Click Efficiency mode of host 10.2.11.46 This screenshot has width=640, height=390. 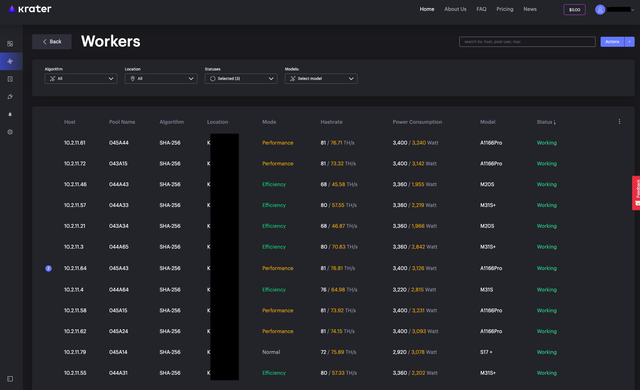click(x=274, y=184)
